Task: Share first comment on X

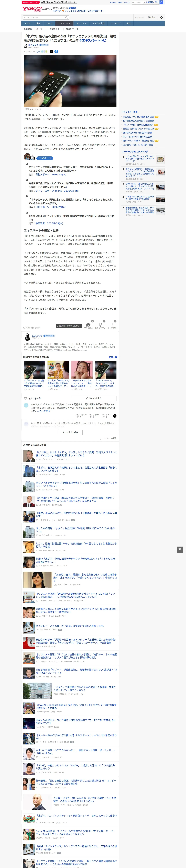Action: pyautogui.click(x=114, y=416)
